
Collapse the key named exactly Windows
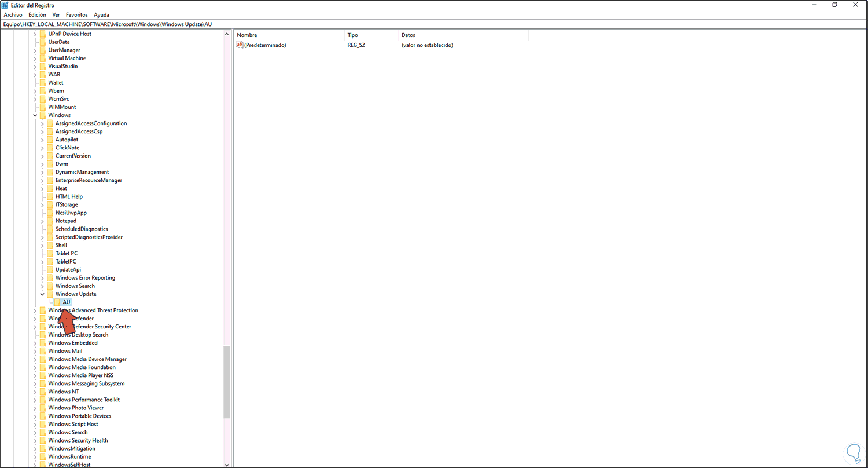[35, 115]
